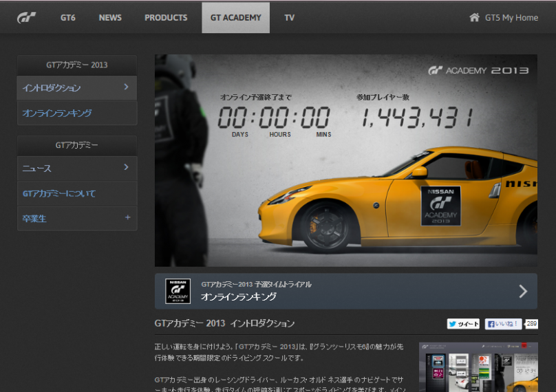Click the GT Academy 2013 hero car image
The height and width of the screenshot is (392, 556).
[345, 160]
